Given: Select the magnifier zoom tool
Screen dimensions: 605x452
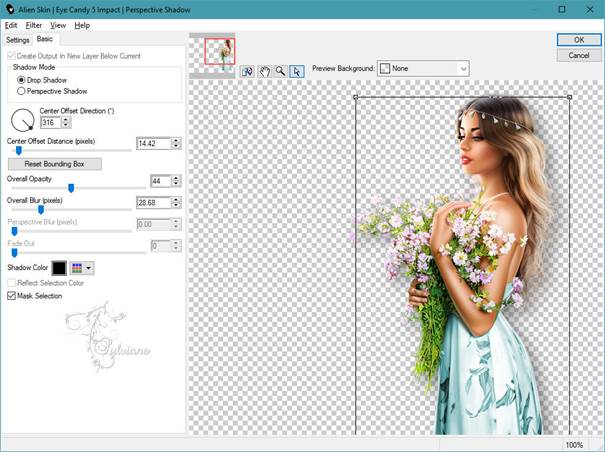Looking at the screenshot, I should pos(281,71).
